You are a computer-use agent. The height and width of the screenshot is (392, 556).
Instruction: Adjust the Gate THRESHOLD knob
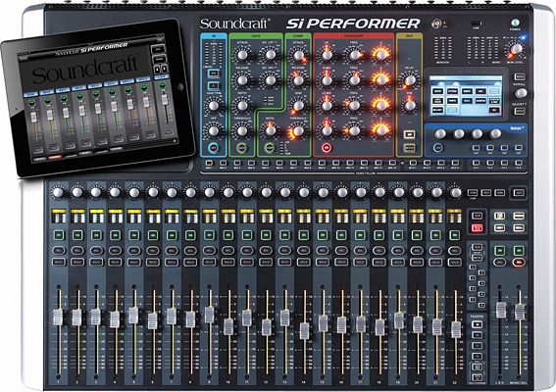pos(242,130)
